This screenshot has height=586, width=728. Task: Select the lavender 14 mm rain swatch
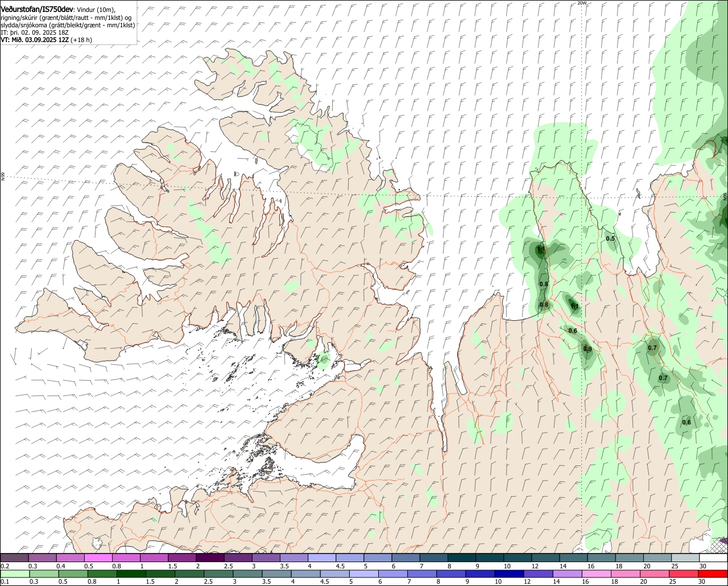tap(567, 574)
